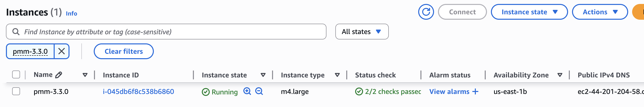Click the zoom-out filter icon beside Running
Viewport: 644px width, 107px height.
point(259,91)
